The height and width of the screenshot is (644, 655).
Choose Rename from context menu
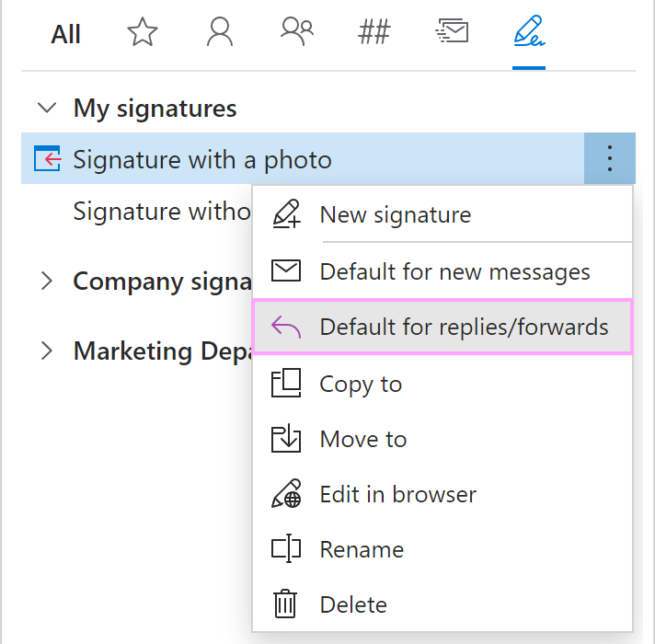[x=442, y=549]
